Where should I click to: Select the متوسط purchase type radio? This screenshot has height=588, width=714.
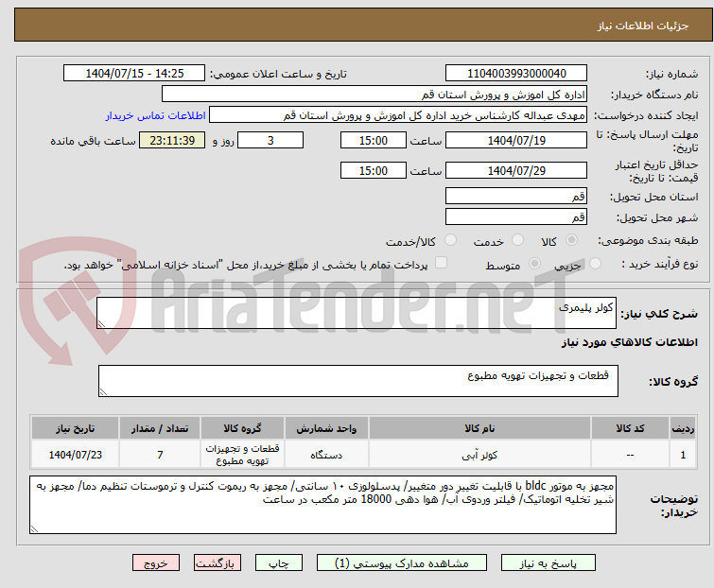coord(534,264)
